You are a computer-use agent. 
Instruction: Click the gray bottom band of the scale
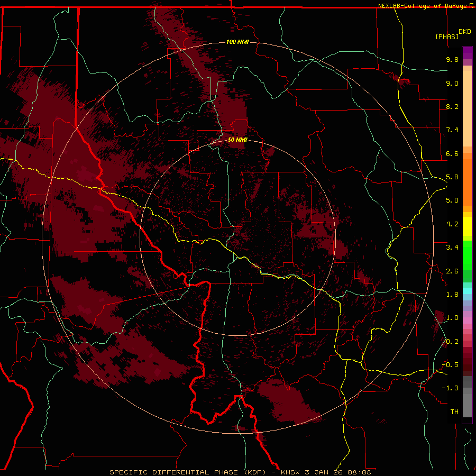(x=467, y=405)
